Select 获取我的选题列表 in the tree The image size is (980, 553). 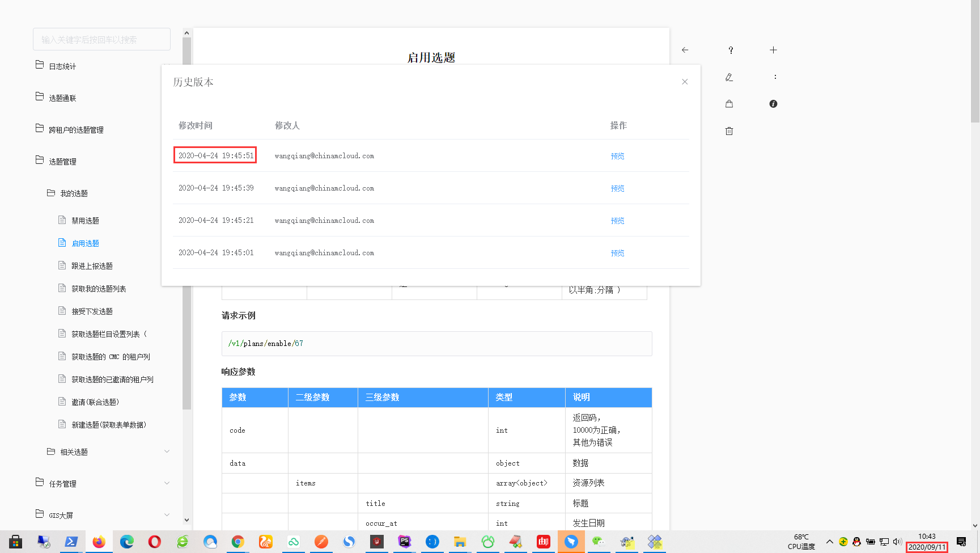point(99,289)
